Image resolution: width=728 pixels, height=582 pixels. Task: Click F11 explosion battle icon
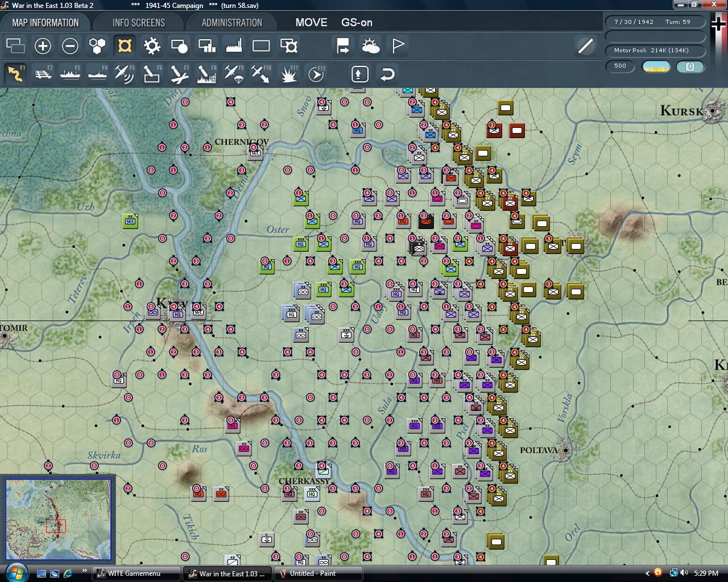pyautogui.click(x=288, y=74)
